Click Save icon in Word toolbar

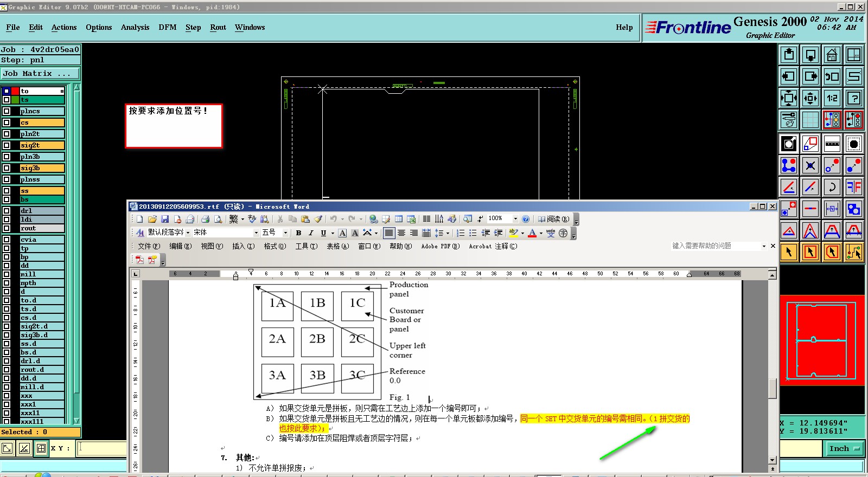pos(165,219)
